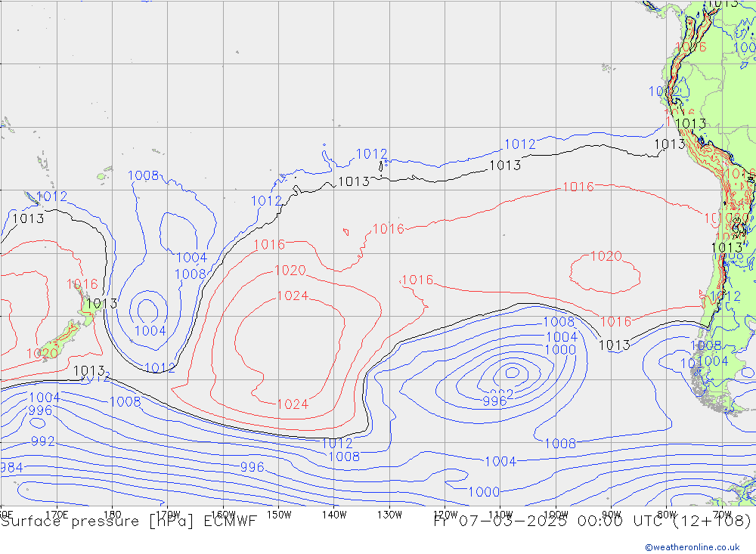Click the '1020' label over New Zealand's South Island

[x=42, y=354]
